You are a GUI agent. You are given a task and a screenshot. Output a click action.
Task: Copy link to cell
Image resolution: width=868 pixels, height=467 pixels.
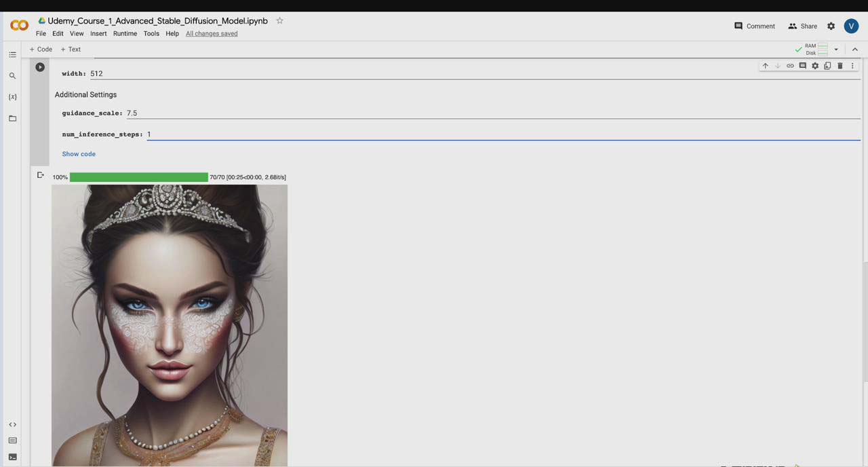(x=790, y=66)
